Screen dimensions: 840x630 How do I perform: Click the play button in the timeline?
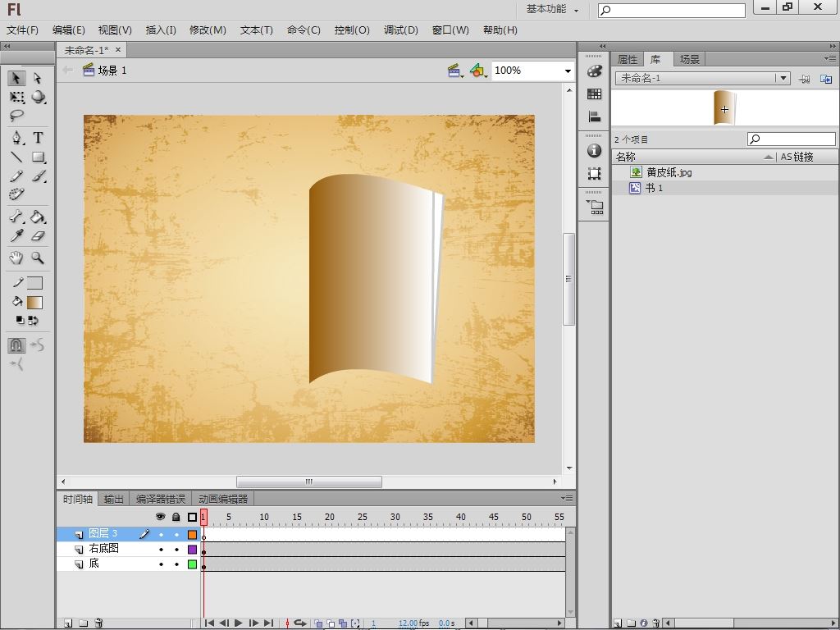(239, 623)
